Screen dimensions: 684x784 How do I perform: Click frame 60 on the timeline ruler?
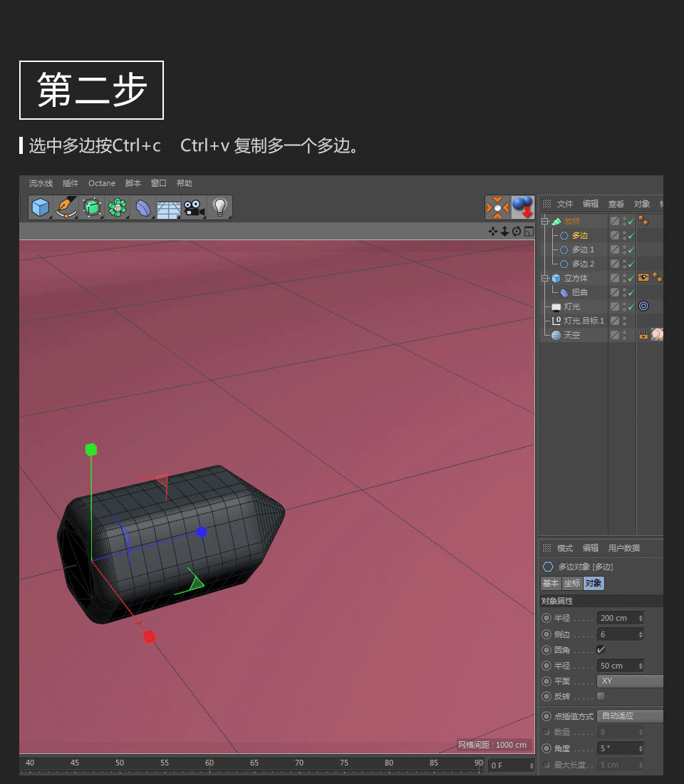click(209, 762)
